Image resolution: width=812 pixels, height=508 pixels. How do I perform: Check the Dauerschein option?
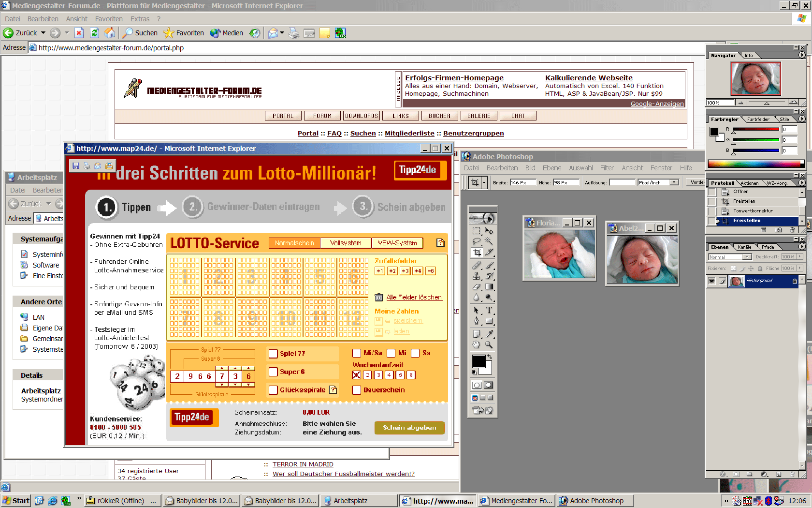pyautogui.click(x=357, y=390)
